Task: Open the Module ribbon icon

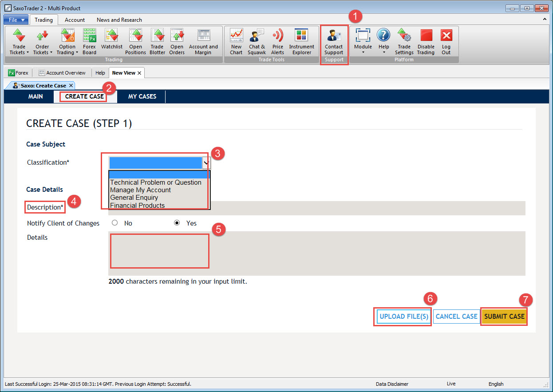Action: click(x=363, y=42)
